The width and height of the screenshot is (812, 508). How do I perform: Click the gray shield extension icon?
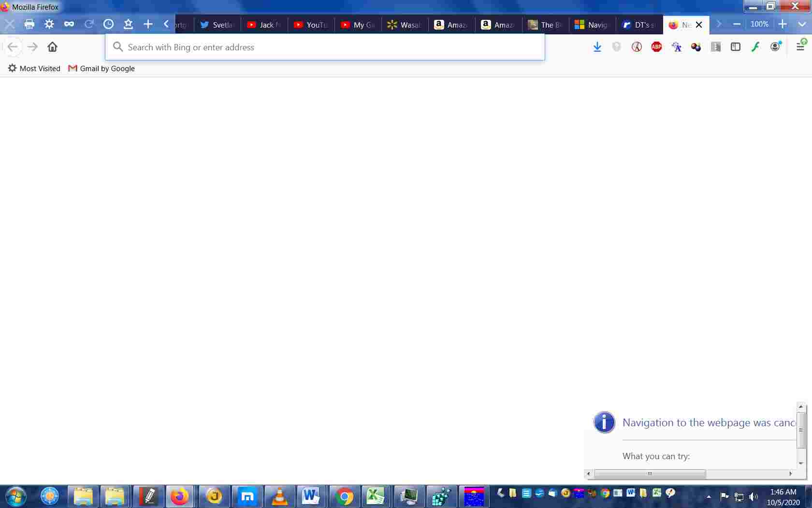pos(617,47)
